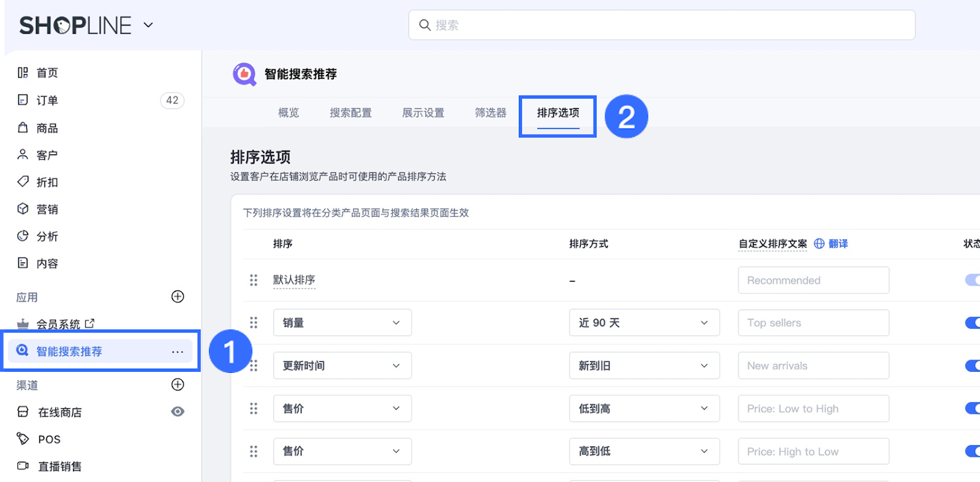Click the POS tag icon
This screenshot has height=482, width=980.
[23, 439]
